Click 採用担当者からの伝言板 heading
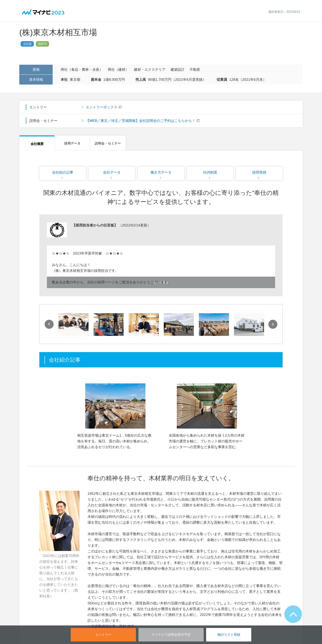Viewport: 322px width, 644px height. pyautogui.click(x=95, y=225)
